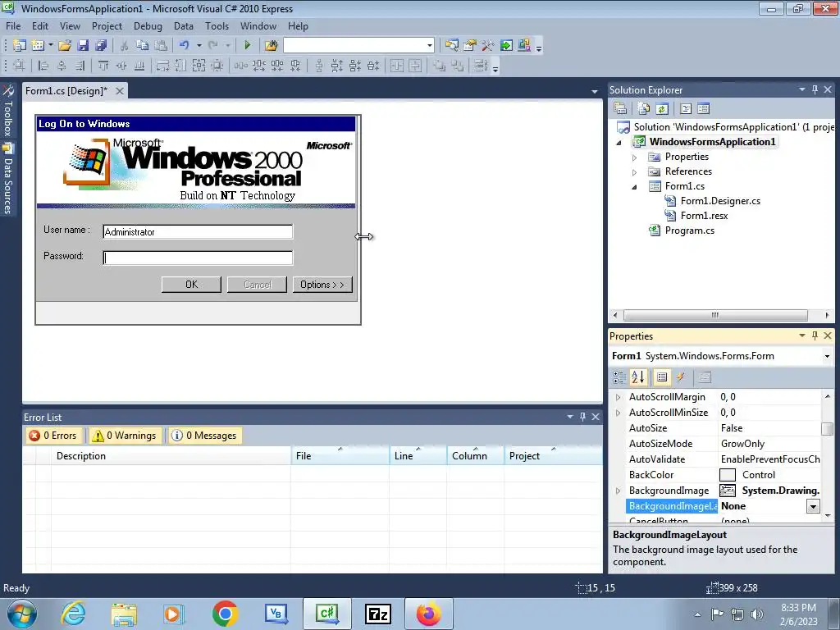
Task: Expand the BackgroundImage property
Action: [x=619, y=491]
